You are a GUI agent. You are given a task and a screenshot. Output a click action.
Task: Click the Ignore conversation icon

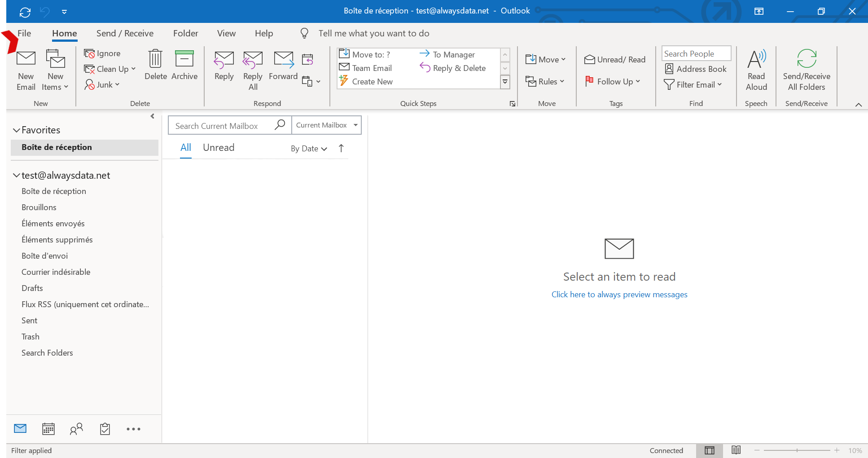point(89,53)
